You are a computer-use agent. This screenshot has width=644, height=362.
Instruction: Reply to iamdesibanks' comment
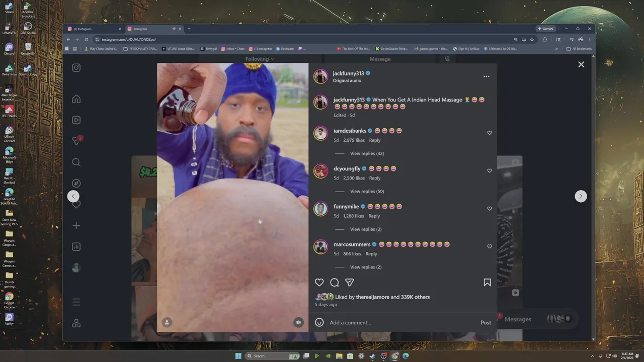375,140
